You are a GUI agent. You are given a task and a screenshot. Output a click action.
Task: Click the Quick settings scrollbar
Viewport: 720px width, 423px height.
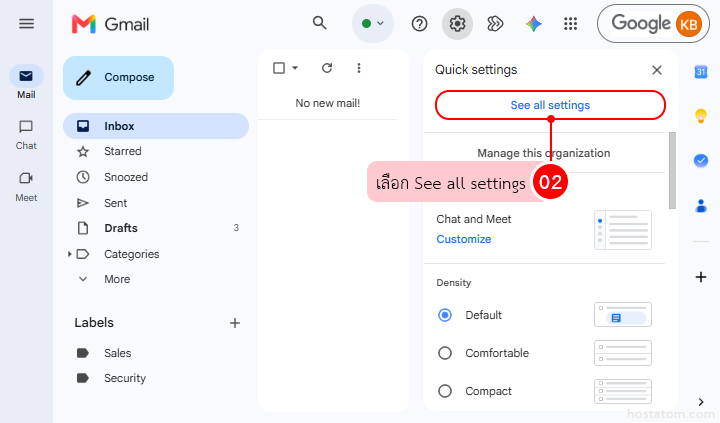[672, 170]
